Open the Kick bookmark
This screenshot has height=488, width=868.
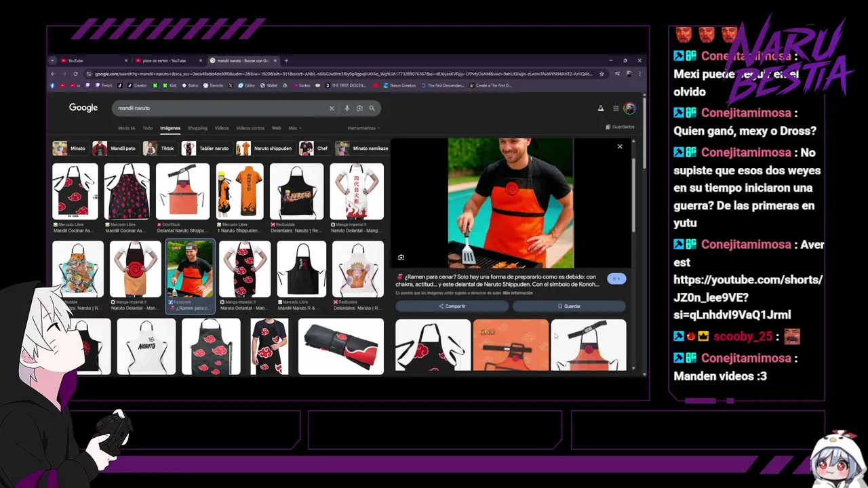click(170, 85)
